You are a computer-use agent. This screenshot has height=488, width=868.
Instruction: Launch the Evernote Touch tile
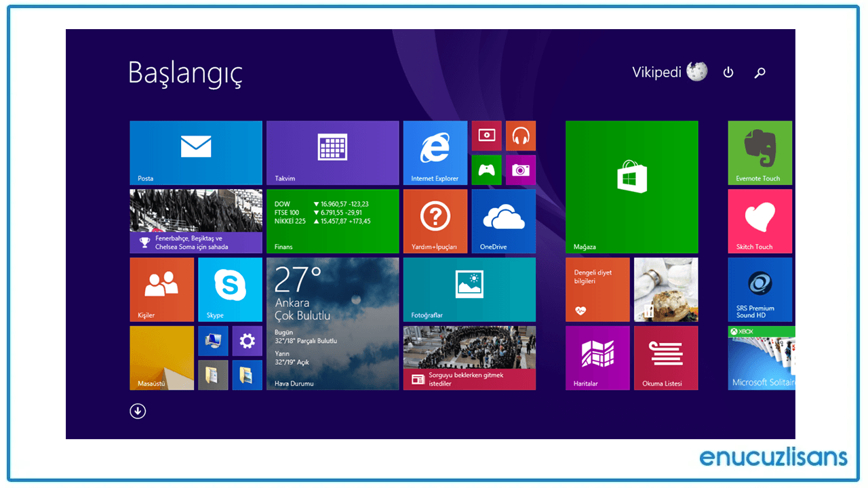[760, 153]
